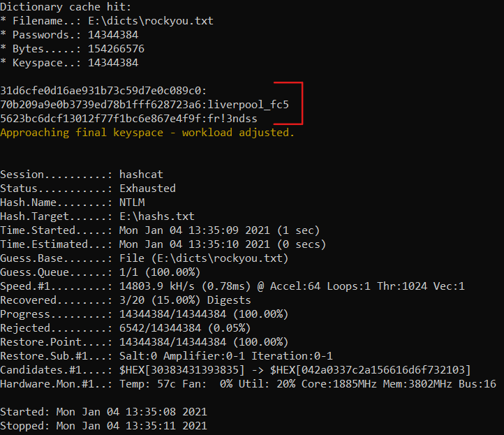Select hash 5623bc6dcf13012f77f1bc6e867e4f9f

101,119
